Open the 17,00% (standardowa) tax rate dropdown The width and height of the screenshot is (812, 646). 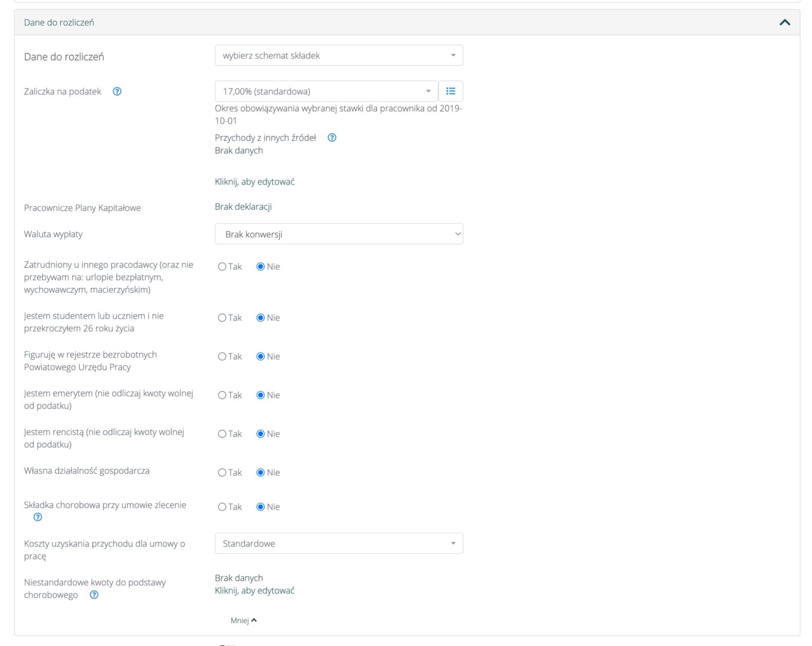click(326, 91)
